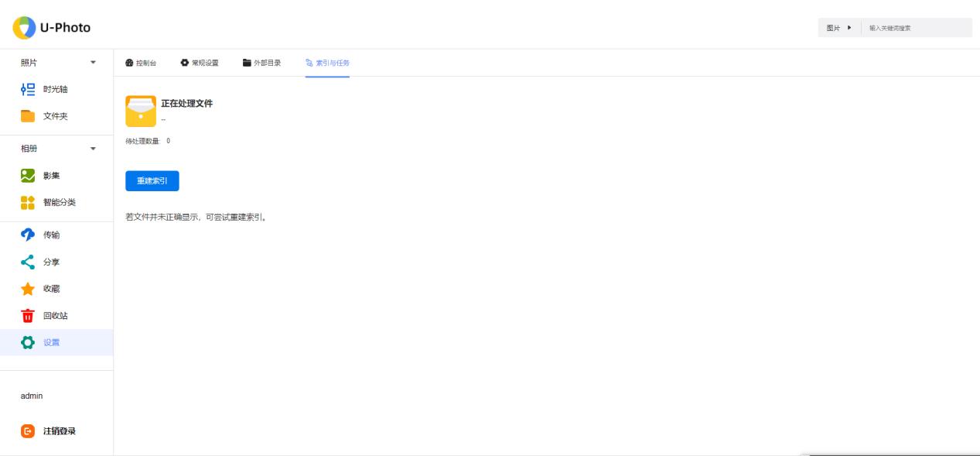This screenshot has width=980, height=456.
Task: Open the 传输 transfer page
Action: (x=51, y=235)
